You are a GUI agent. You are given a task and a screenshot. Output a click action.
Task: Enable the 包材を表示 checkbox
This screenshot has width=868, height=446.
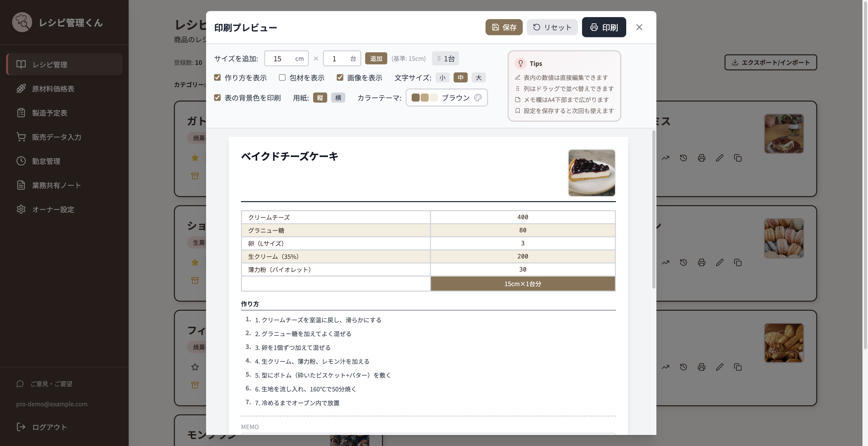pos(282,77)
